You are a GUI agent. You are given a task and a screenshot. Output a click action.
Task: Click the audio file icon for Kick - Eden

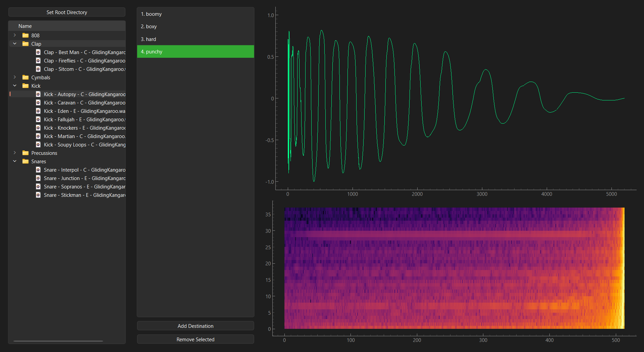point(38,111)
